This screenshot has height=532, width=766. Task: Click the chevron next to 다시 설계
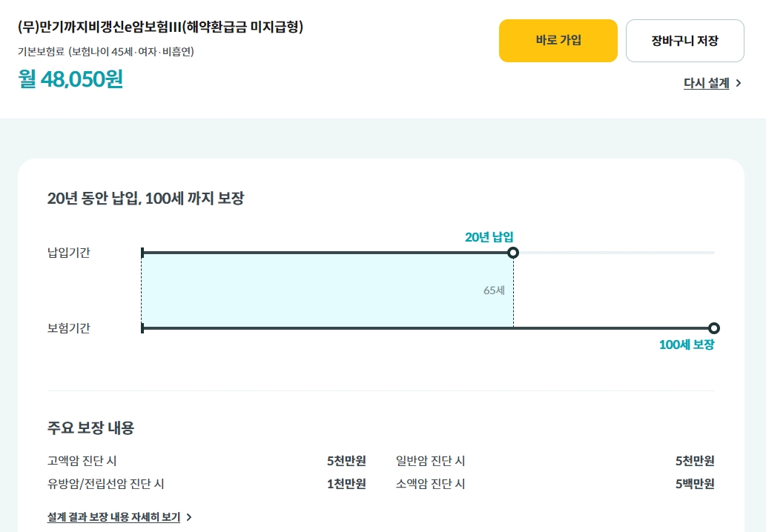pyautogui.click(x=739, y=83)
